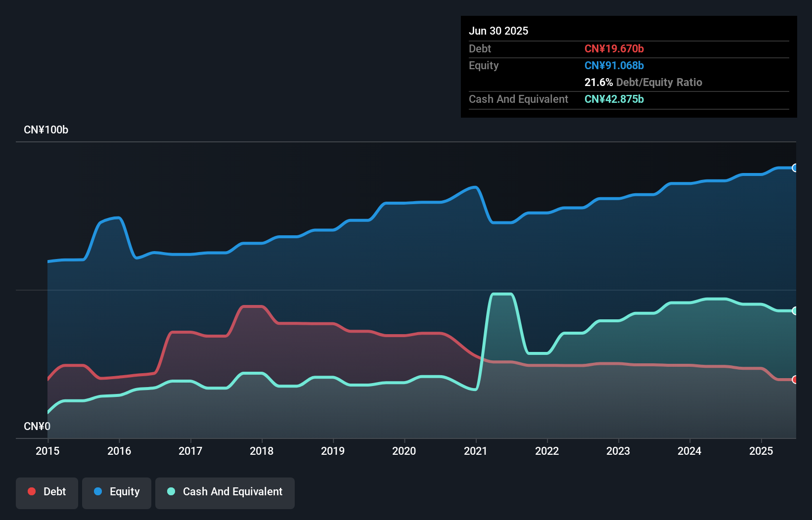
Task: Click the Equity value CN¥91.068b in tooltip
Action: tap(614, 65)
